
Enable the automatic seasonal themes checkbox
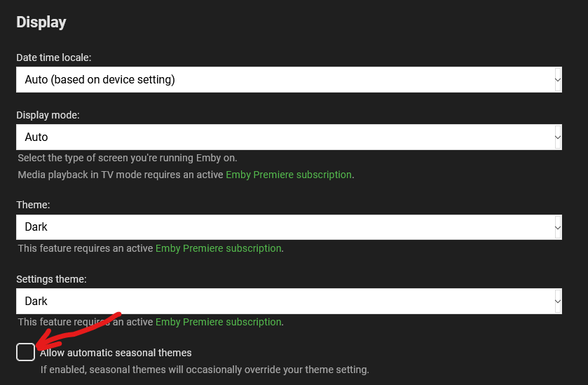25,352
